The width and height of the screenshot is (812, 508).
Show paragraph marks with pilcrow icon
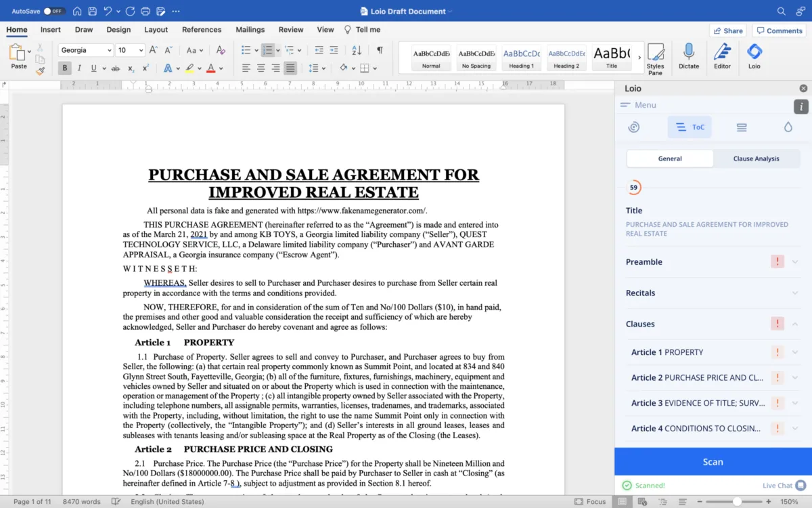click(x=380, y=50)
